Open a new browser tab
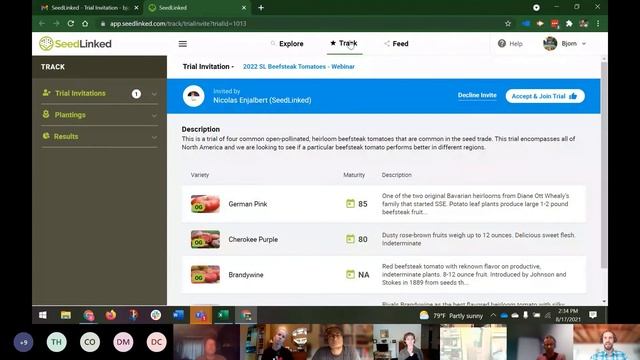Image resolution: width=640 pixels, height=360 pixels. coord(261,8)
